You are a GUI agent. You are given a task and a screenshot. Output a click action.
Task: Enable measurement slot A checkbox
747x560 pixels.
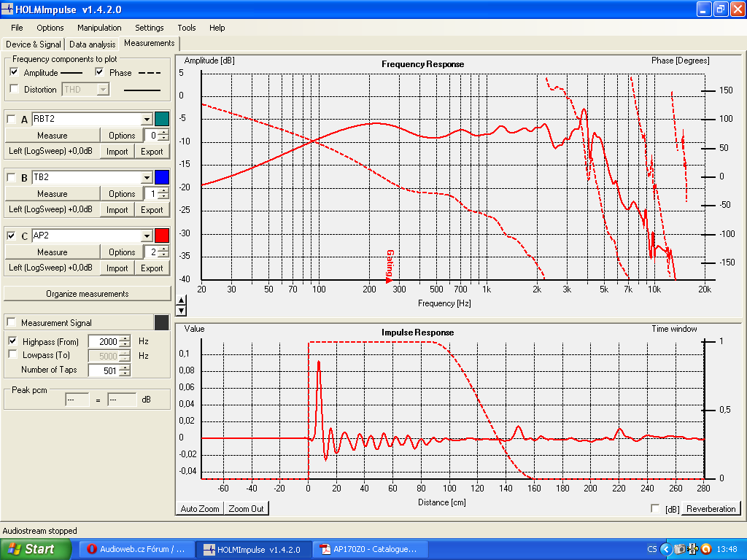tap(12, 119)
